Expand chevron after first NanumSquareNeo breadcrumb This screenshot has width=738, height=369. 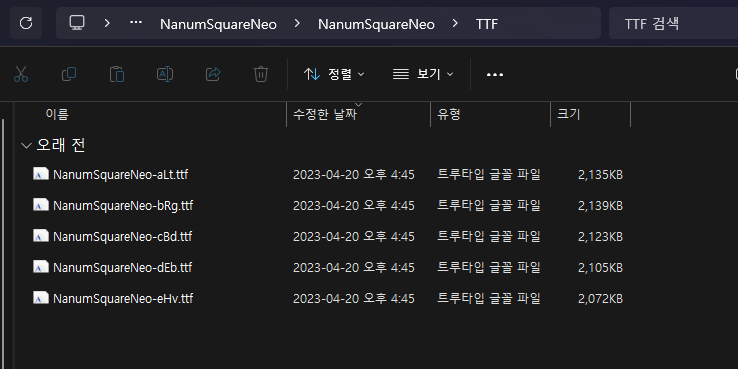[297, 23]
